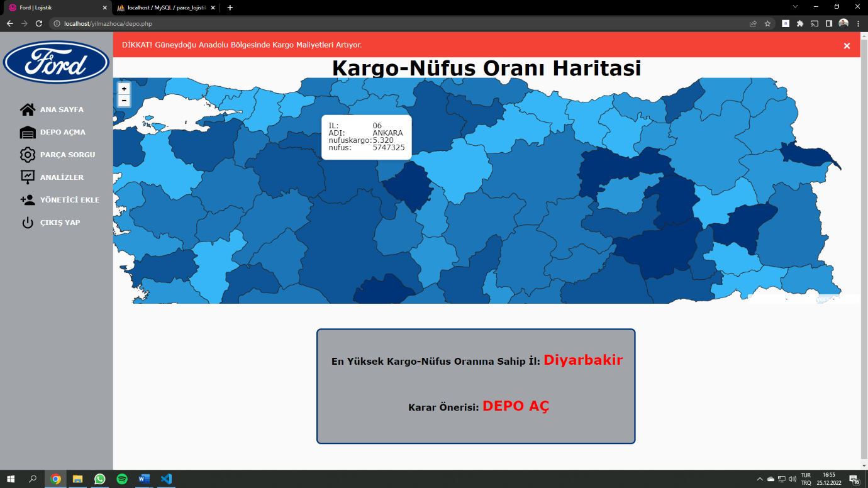Open the ANALİZLER menu item
This screenshot has height=488, width=868.
(62, 177)
